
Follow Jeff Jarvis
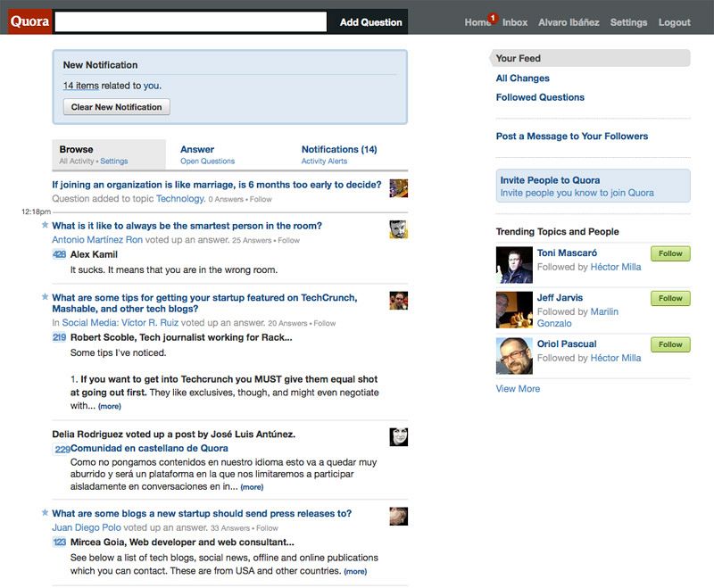pos(670,298)
